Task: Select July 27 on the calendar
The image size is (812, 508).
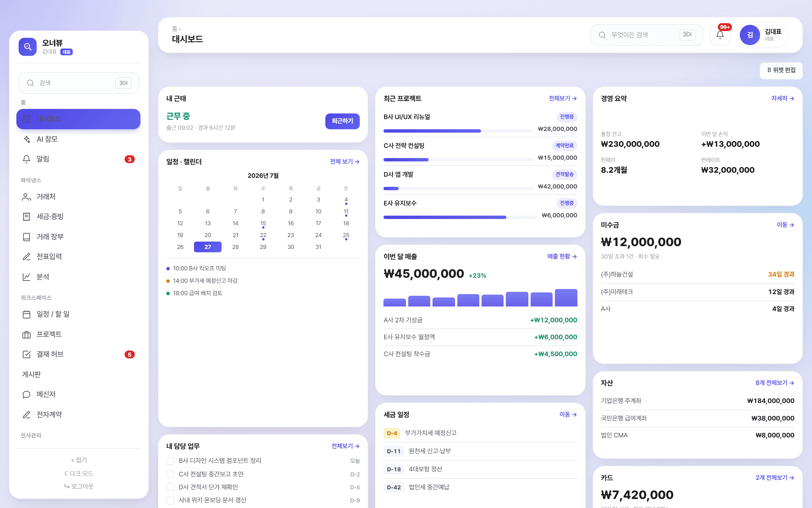Action: point(208,247)
